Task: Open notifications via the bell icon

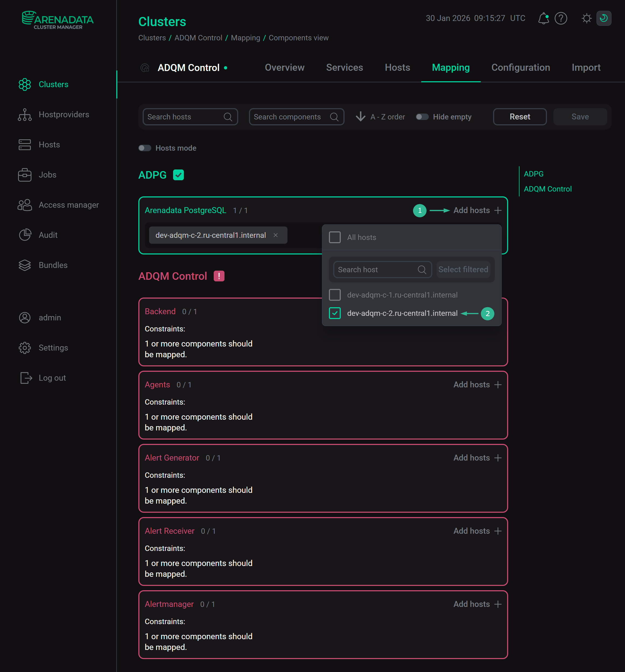Action: point(543,18)
